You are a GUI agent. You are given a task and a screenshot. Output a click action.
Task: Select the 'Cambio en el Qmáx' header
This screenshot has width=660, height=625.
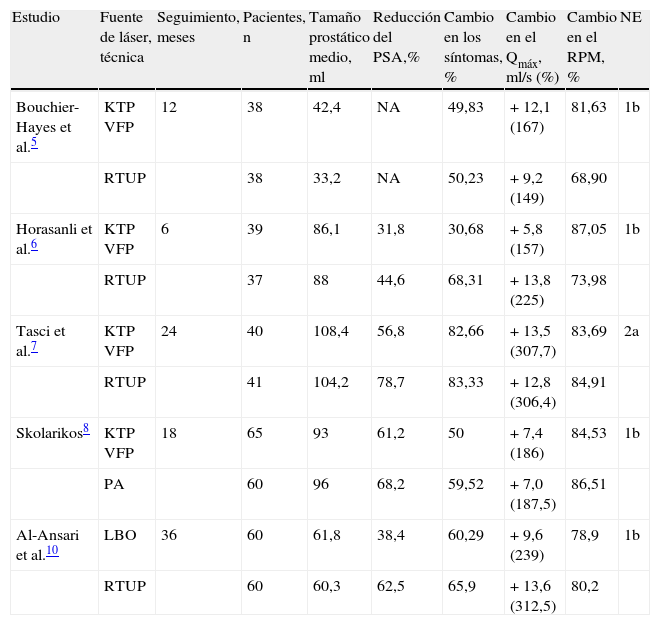click(x=532, y=48)
